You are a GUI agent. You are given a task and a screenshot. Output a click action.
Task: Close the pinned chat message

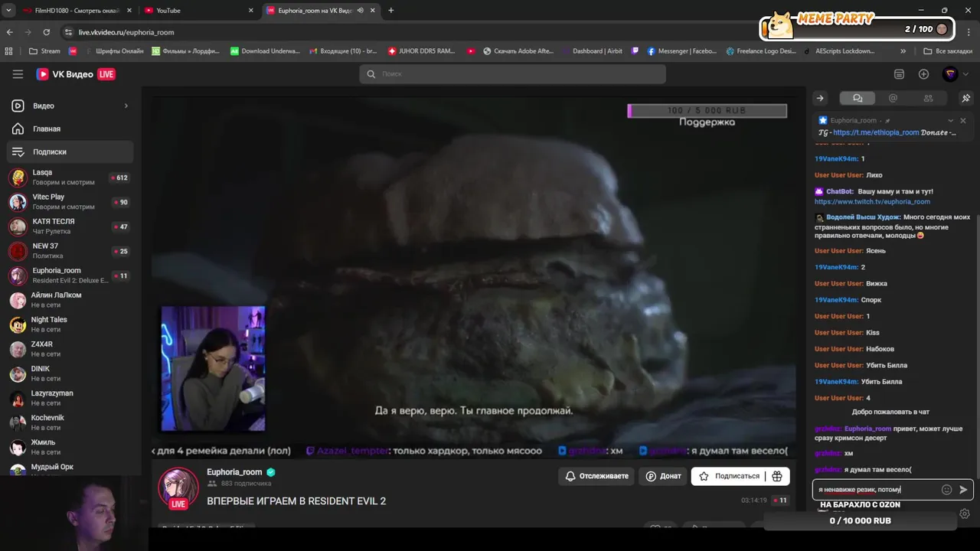963,120
